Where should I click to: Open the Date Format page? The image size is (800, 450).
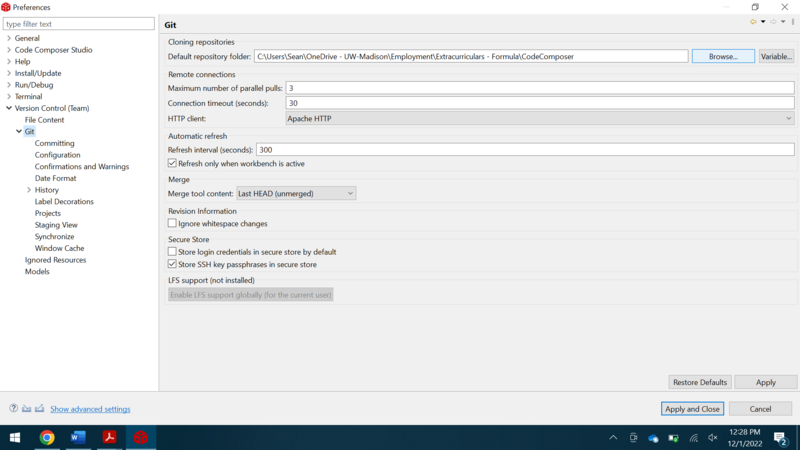pos(56,179)
